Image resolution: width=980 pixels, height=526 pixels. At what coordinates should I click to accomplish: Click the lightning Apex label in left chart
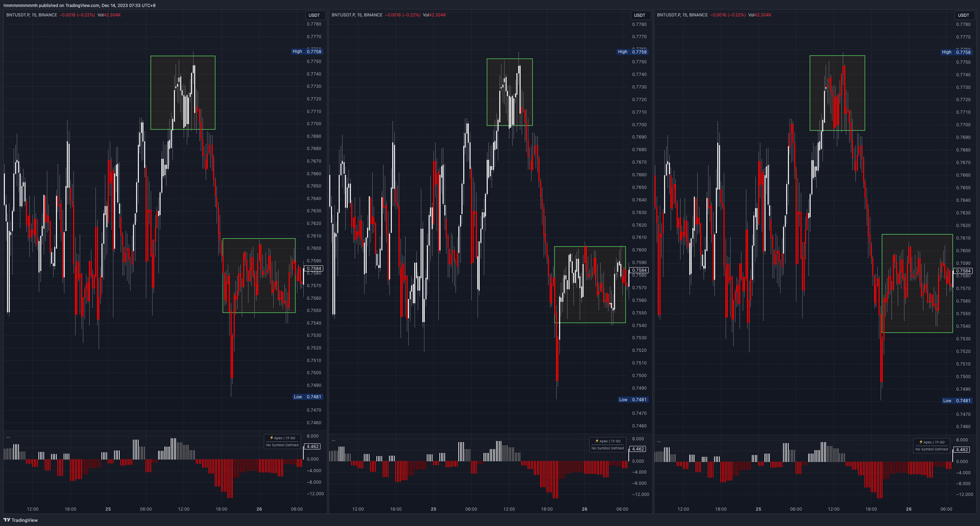(x=282, y=438)
